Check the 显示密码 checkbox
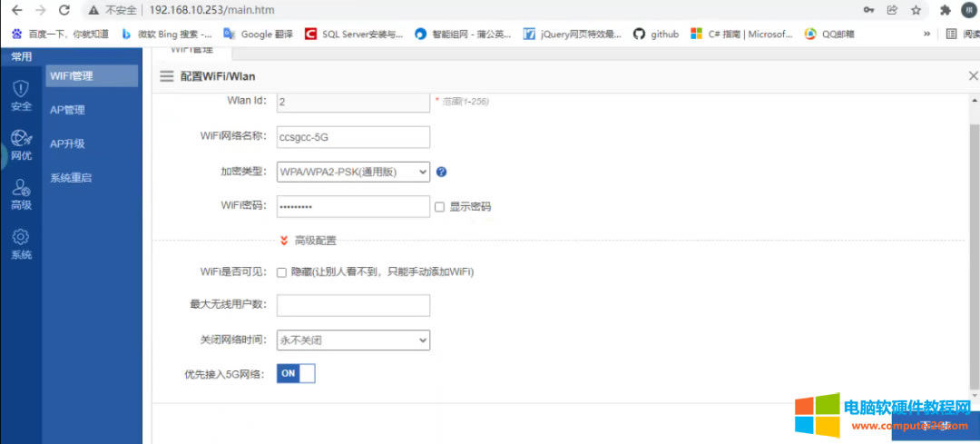This screenshot has height=444, width=980. 439,207
